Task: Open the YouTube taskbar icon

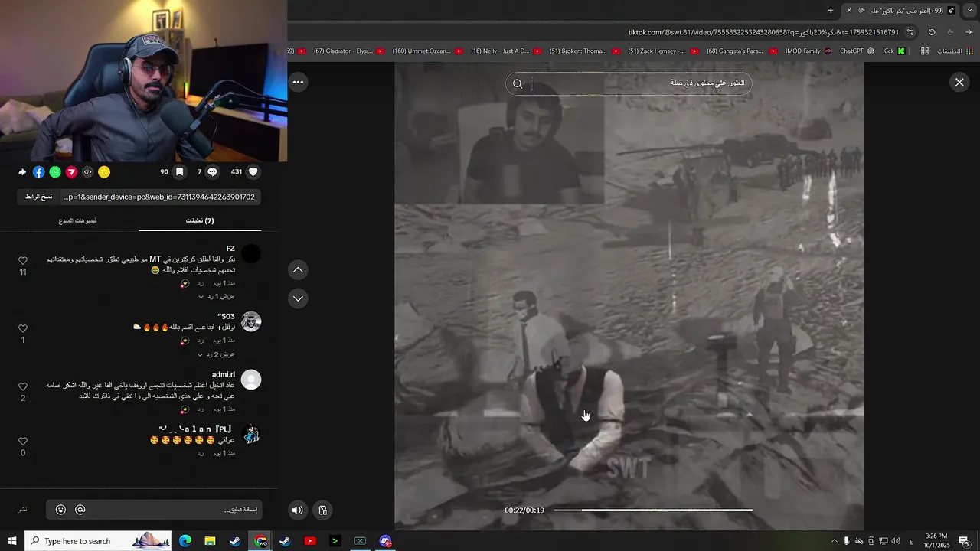Action: click(x=310, y=541)
